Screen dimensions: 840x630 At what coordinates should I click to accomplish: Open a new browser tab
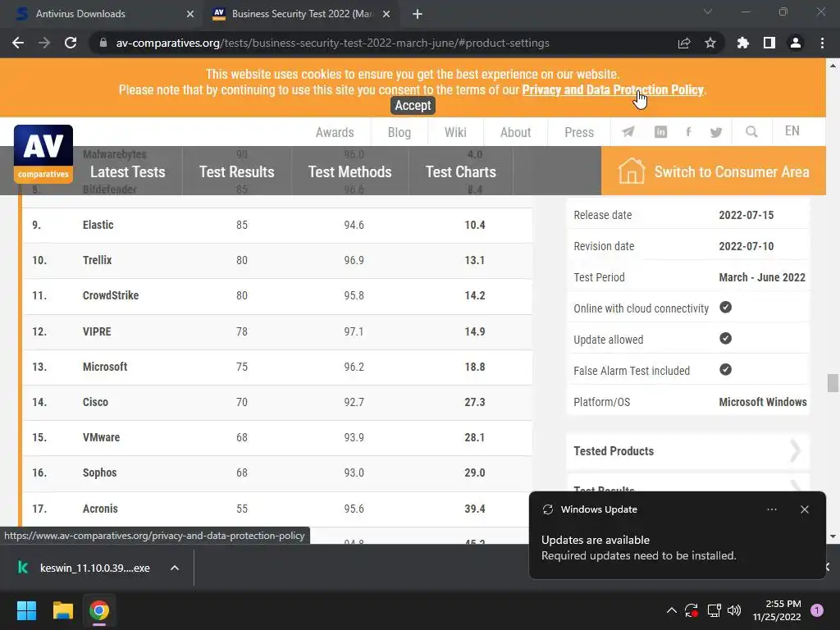418,15
